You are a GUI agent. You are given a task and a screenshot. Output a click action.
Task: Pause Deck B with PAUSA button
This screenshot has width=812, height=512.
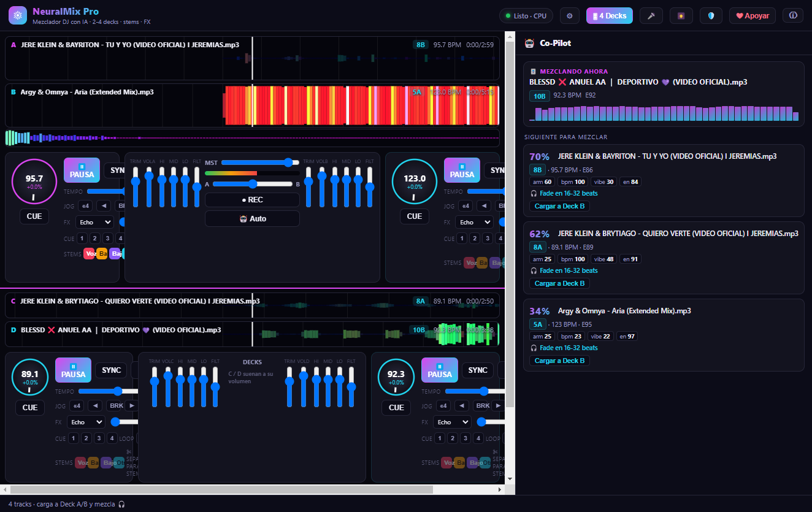462,170
